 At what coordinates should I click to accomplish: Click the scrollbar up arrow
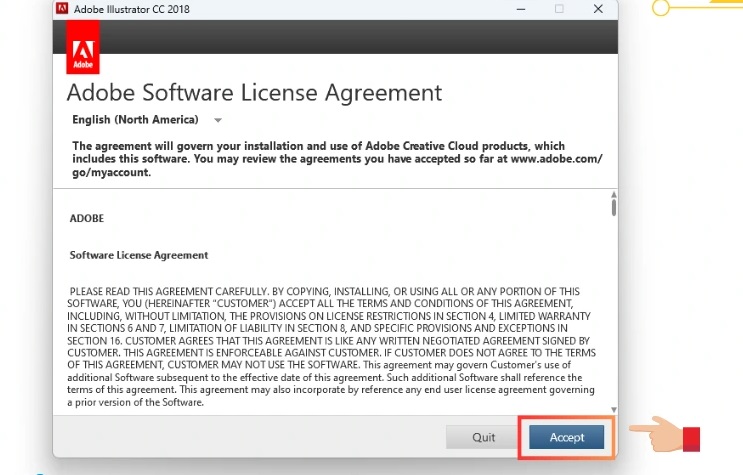[x=613, y=195]
